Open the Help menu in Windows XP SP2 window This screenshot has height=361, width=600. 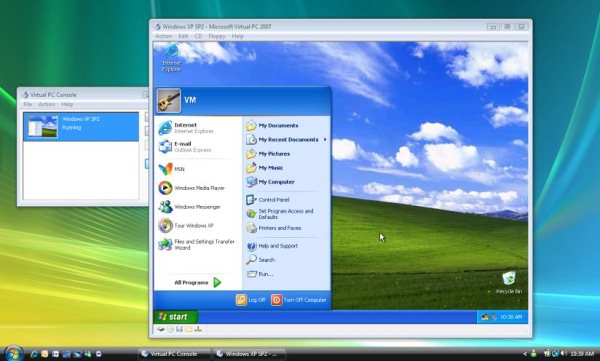[x=237, y=36]
